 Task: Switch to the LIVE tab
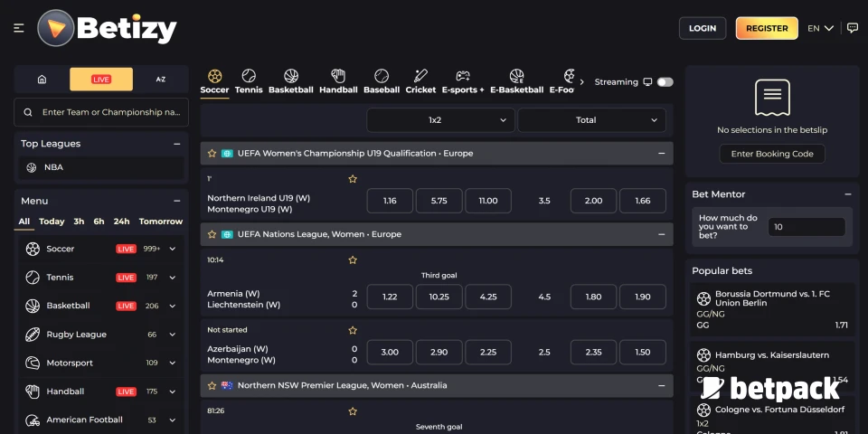tap(101, 80)
